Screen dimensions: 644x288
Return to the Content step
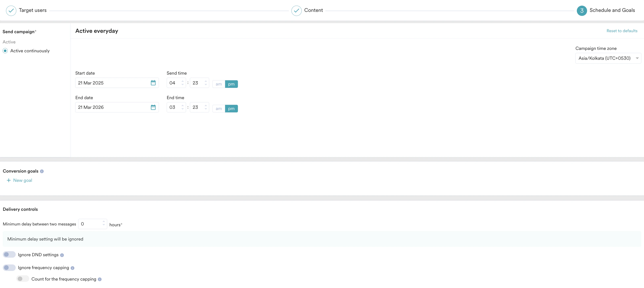pyautogui.click(x=314, y=10)
